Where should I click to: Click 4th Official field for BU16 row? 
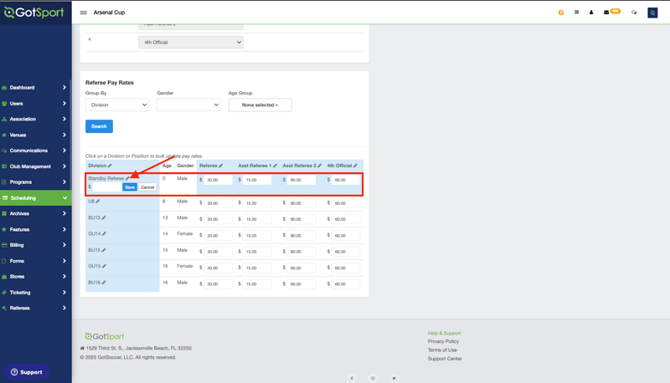[346, 284]
